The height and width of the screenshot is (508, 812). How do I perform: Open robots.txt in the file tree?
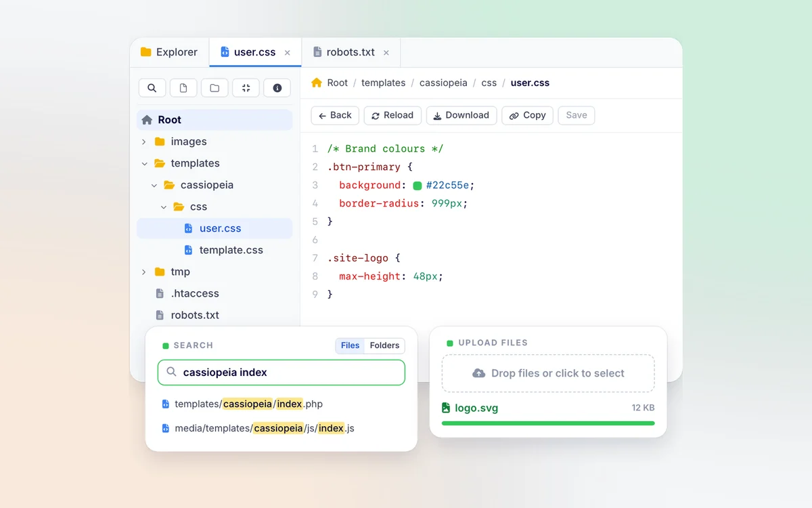pyautogui.click(x=215, y=315)
